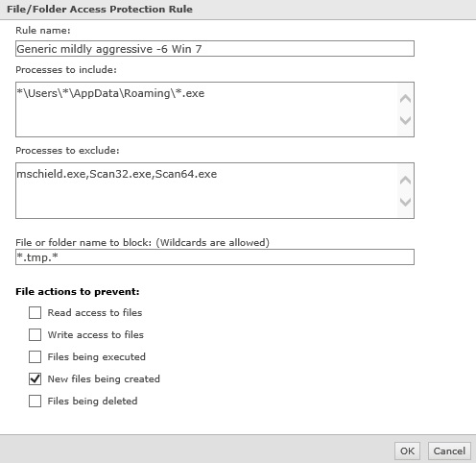Confirm the rule with the OK button

point(407,451)
